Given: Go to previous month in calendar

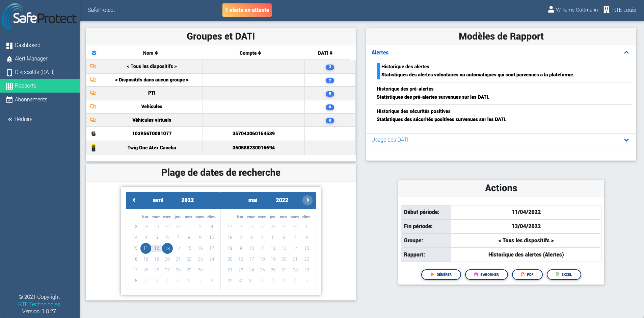Looking at the screenshot, I should (x=134, y=200).
